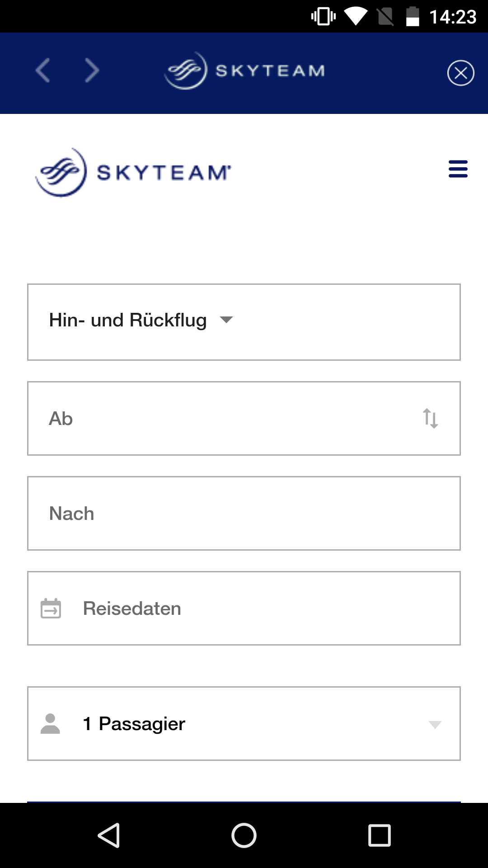
Task: Tap the passenger person icon
Action: point(50,724)
